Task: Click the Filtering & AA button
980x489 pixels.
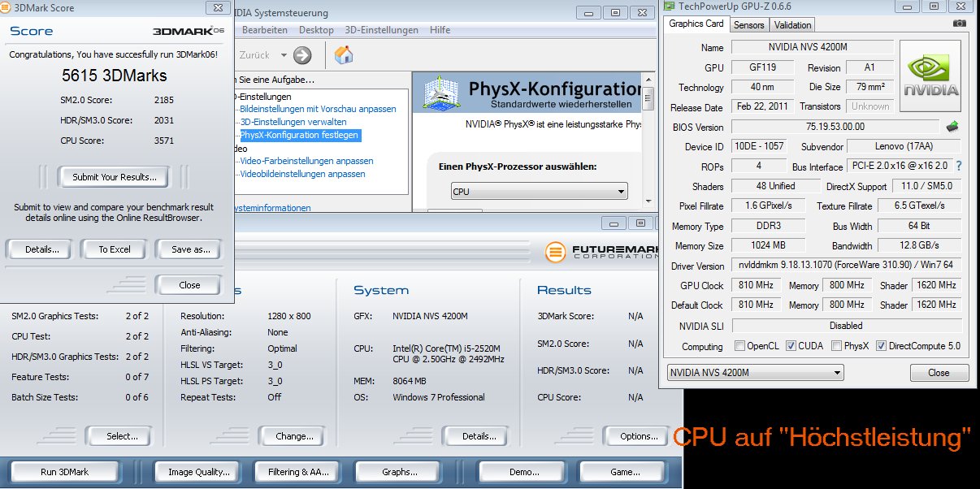Action: coord(299,472)
